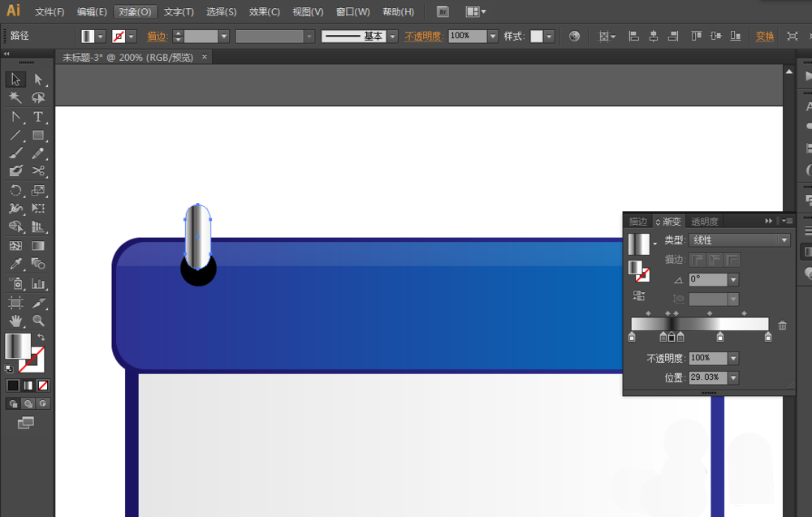Open the 效果(C) menu
This screenshot has height=517, width=812.
click(264, 11)
